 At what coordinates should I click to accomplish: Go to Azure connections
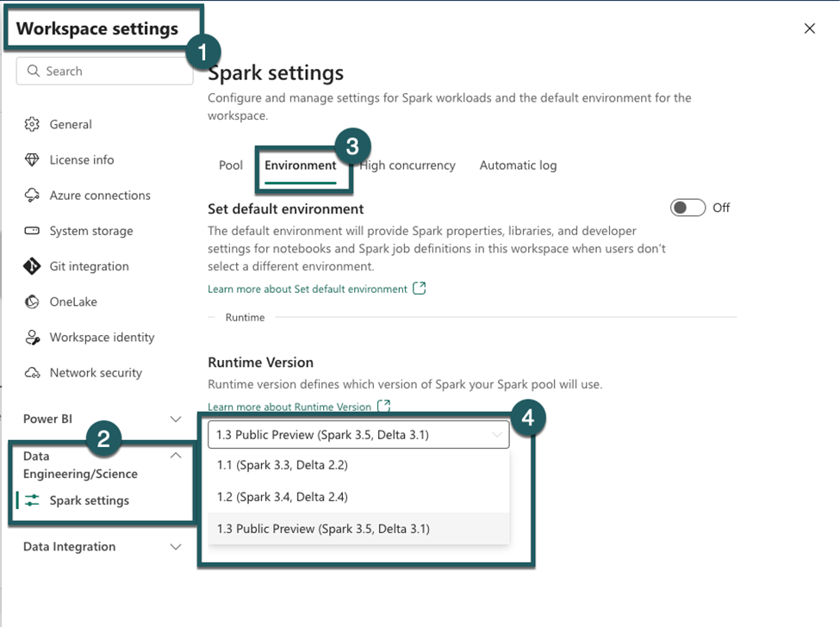click(x=100, y=195)
